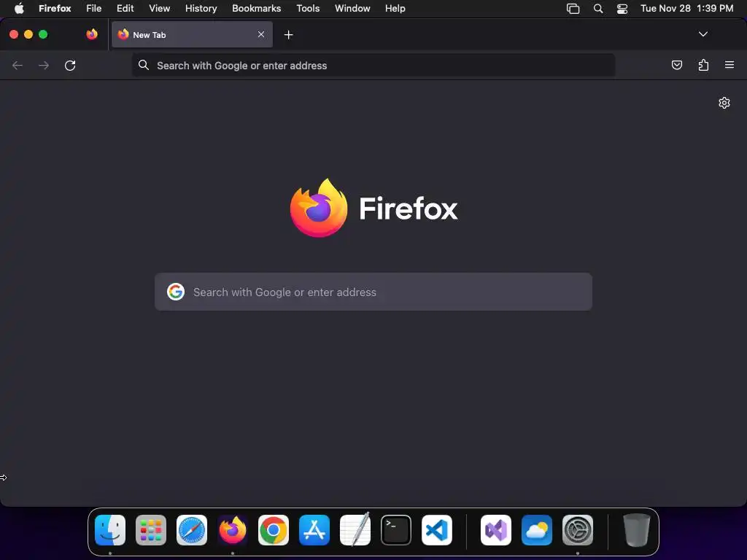747x560 pixels.
Task: Reload the current page
Action: click(70, 65)
